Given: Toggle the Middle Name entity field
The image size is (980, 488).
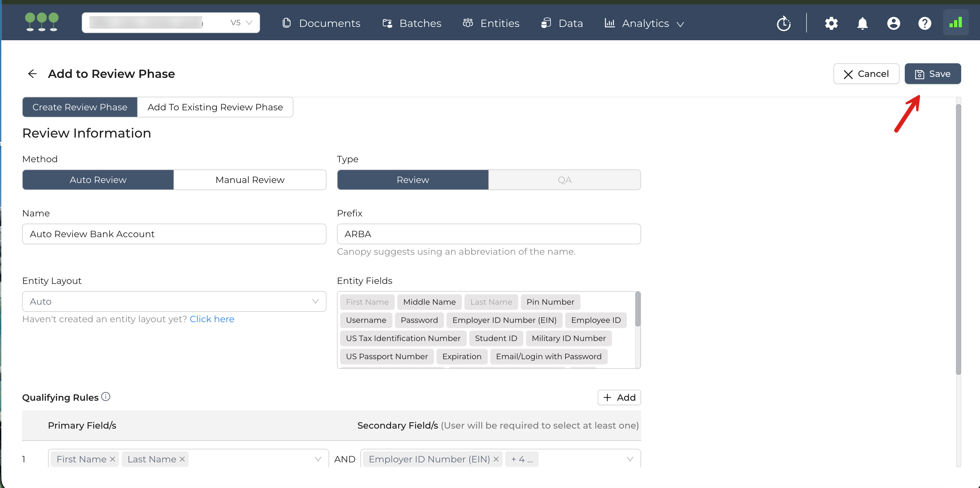Looking at the screenshot, I should click(429, 302).
